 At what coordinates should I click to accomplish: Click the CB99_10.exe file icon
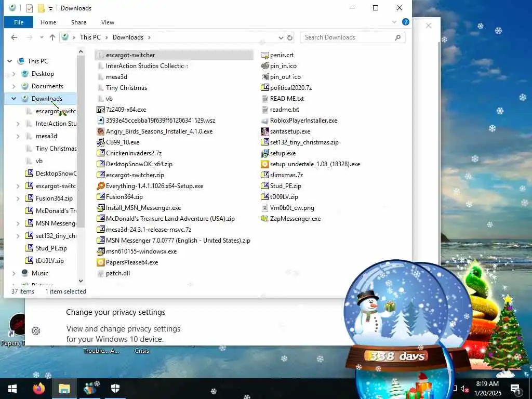pos(100,142)
